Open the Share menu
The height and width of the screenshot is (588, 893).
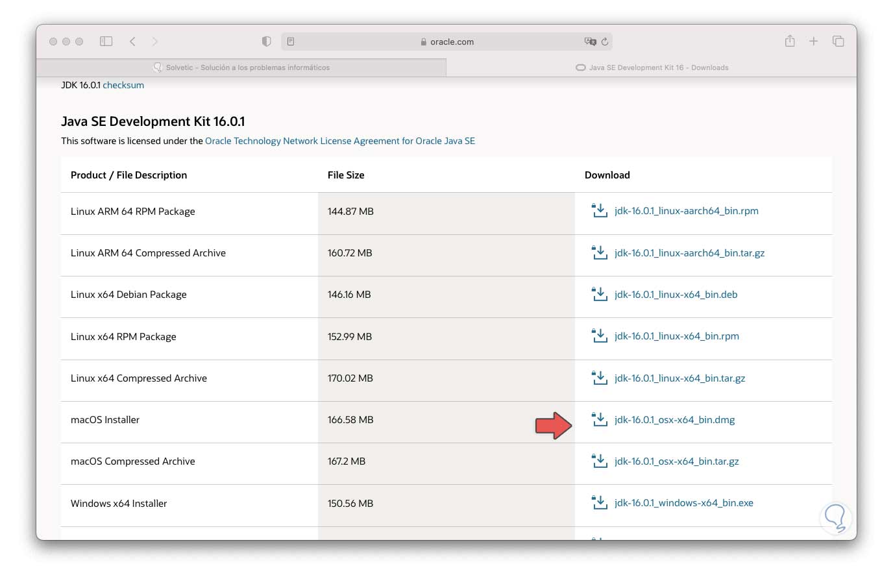790,42
